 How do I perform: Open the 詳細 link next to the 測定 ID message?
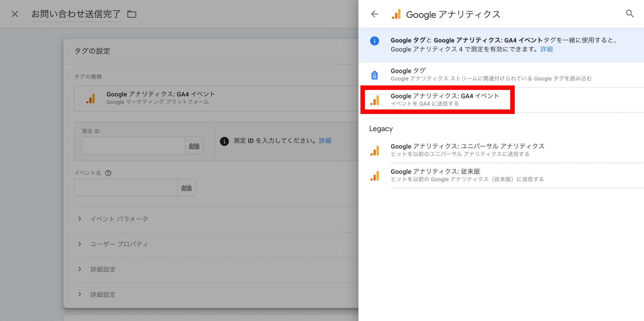point(325,141)
